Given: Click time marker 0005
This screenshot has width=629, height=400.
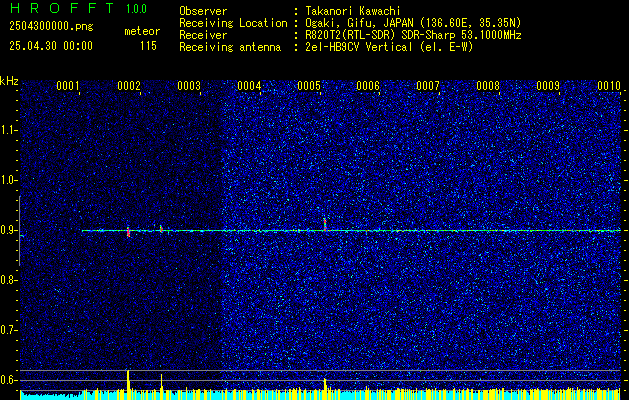Looking at the screenshot, I should pos(309,86).
